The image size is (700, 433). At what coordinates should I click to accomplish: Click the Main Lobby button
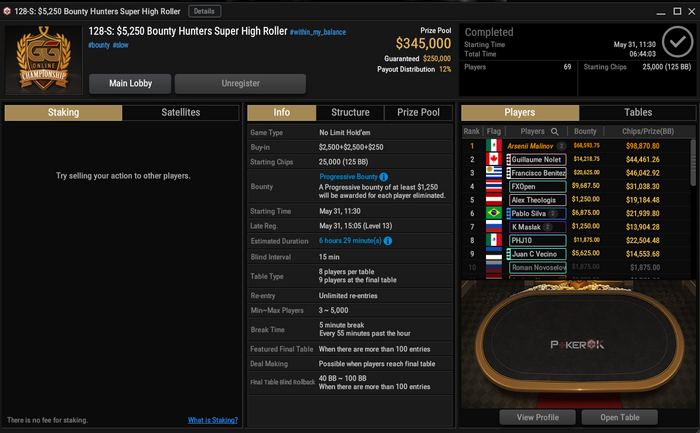click(x=130, y=83)
